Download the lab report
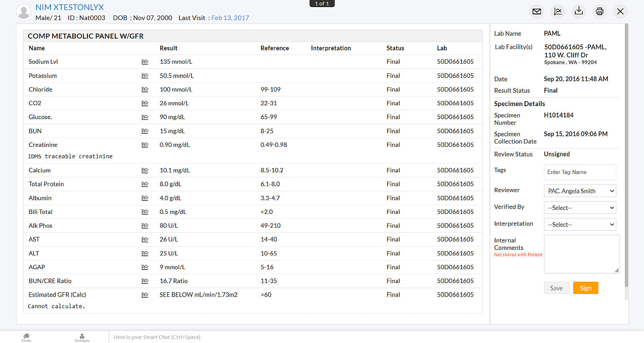Screen dimensions: 644x343 pos(579,11)
